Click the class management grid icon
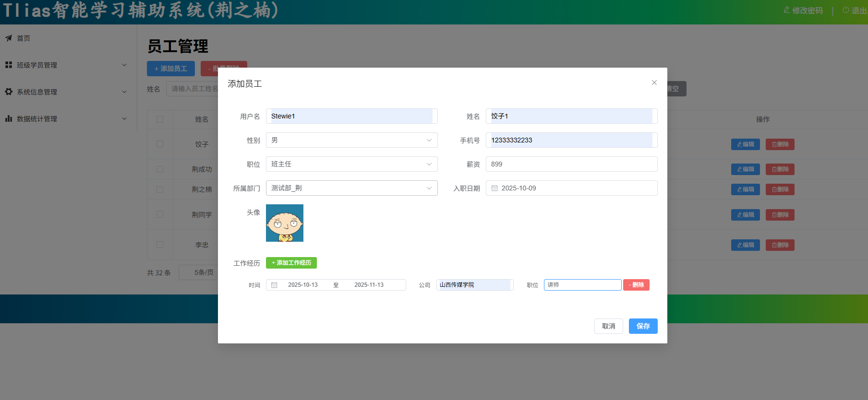The height and width of the screenshot is (400, 868). 9,65
